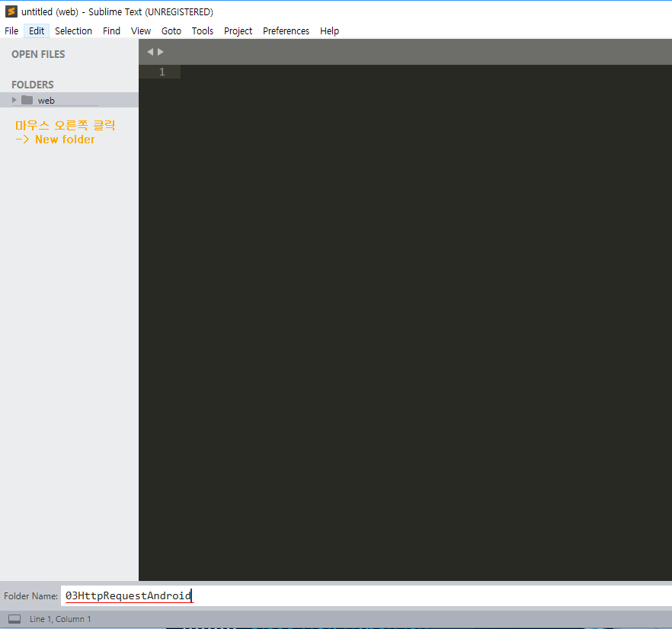Open the File menu
Screen dimensions: 672x629
[11, 30]
